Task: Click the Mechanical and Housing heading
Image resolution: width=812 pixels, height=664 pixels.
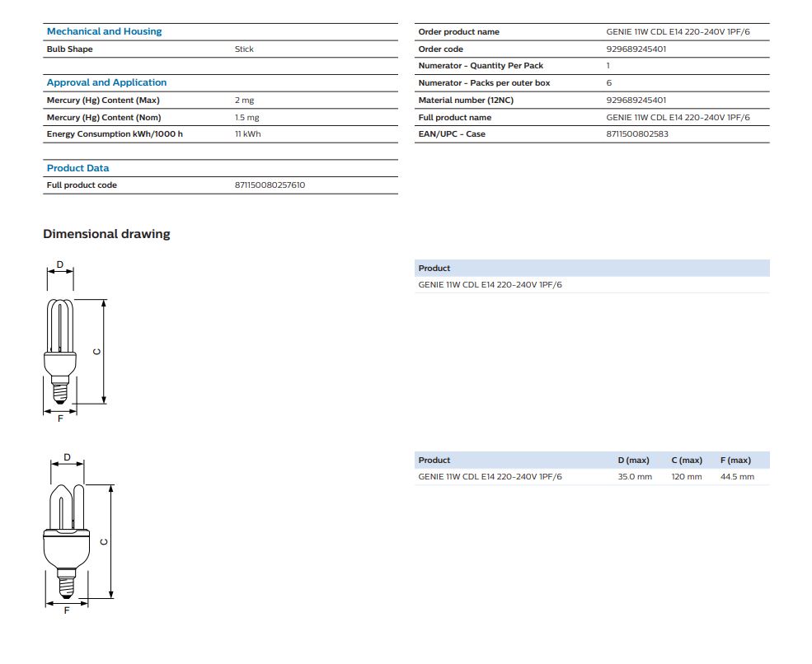Action: click(104, 31)
